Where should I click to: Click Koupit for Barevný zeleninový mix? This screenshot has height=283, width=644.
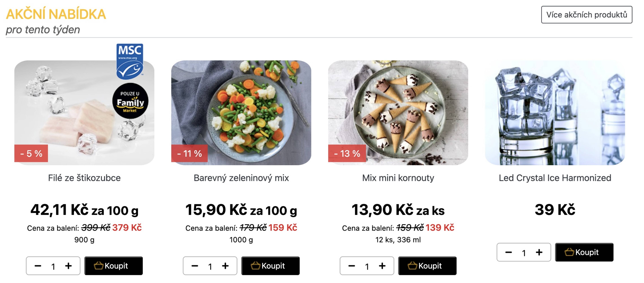(x=270, y=266)
